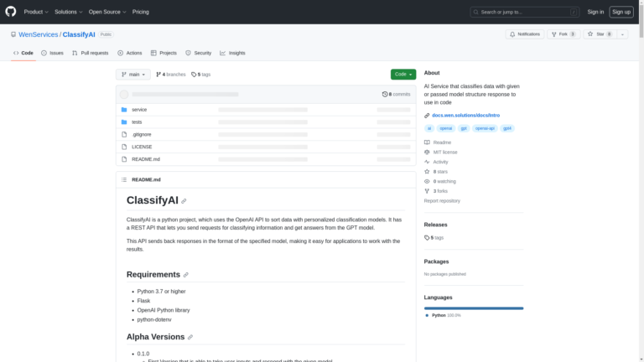Open docs.wen.solutions/docs/intro link
This screenshot has width=644, height=362.
pos(465,116)
